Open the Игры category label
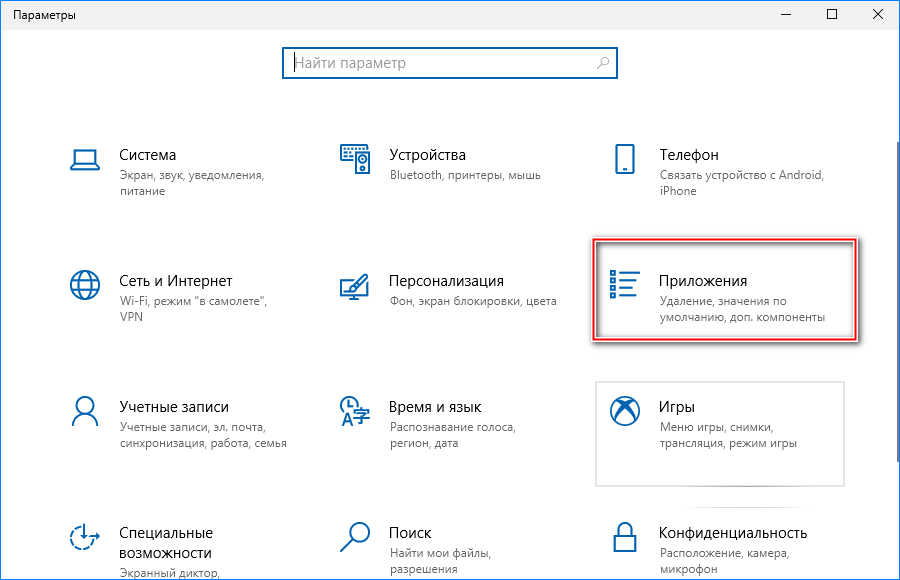 click(x=677, y=407)
